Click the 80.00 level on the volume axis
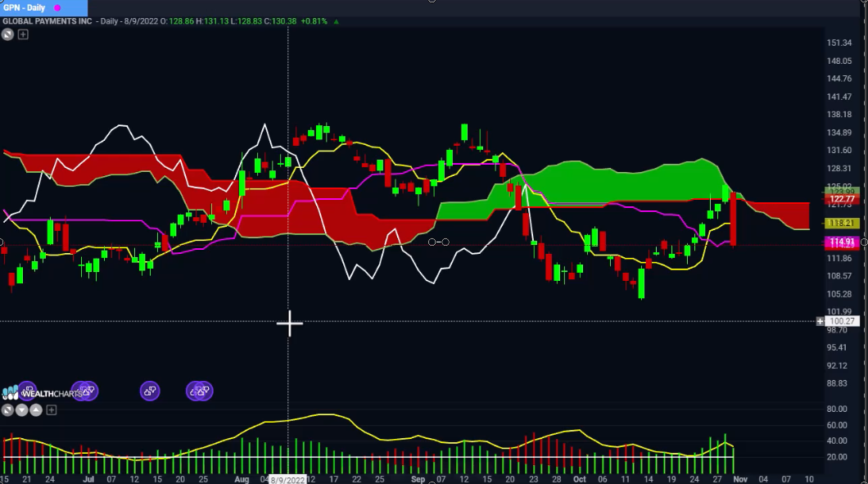 pos(837,409)
